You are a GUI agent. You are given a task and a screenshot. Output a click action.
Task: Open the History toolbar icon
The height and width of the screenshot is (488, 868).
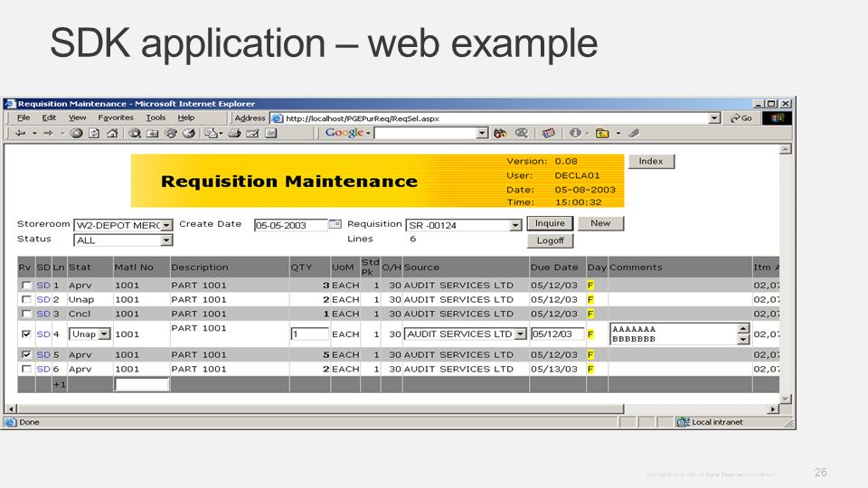click(x=189, y=134)
